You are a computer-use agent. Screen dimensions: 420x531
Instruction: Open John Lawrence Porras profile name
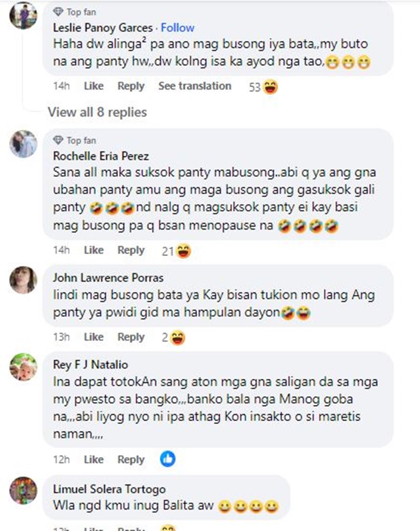[108, 278]
